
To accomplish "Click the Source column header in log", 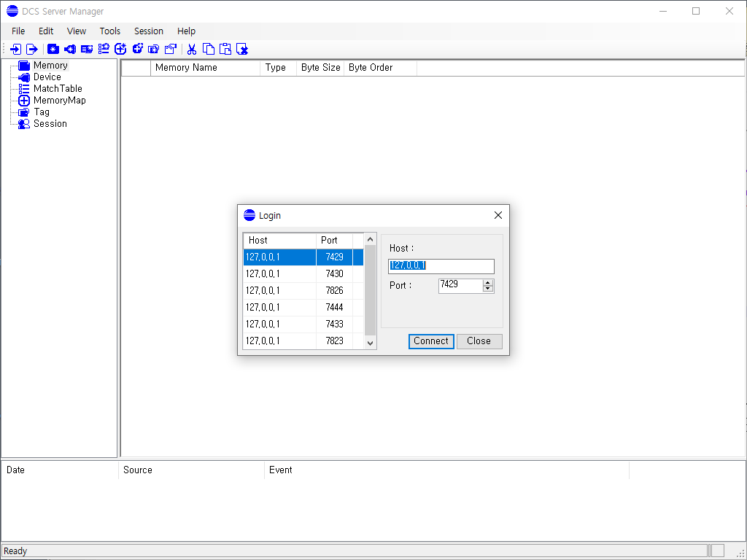I will 191,470.
